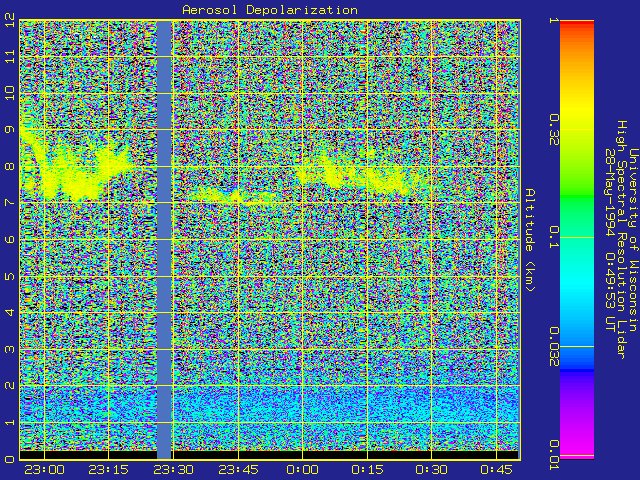Click the 0:45 time axis label
Image resolution: width=640 pixels, height=480 pixels.
[496, 469]
